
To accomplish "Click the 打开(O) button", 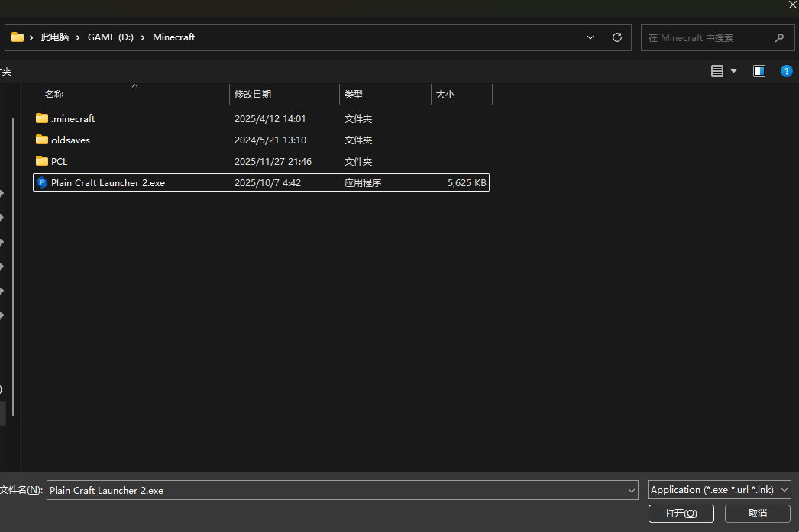I will 681,513.
